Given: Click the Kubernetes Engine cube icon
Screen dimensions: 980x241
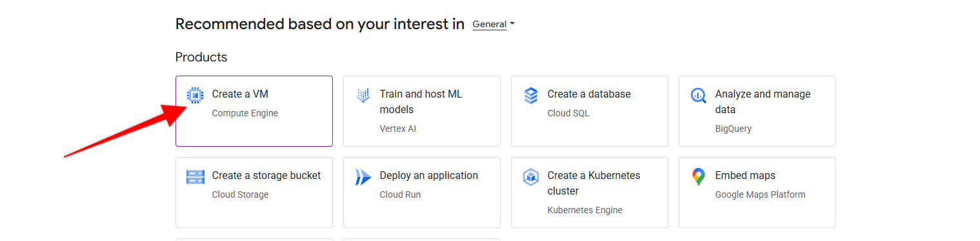Looking at the screenshot, I should coord(530,177).
